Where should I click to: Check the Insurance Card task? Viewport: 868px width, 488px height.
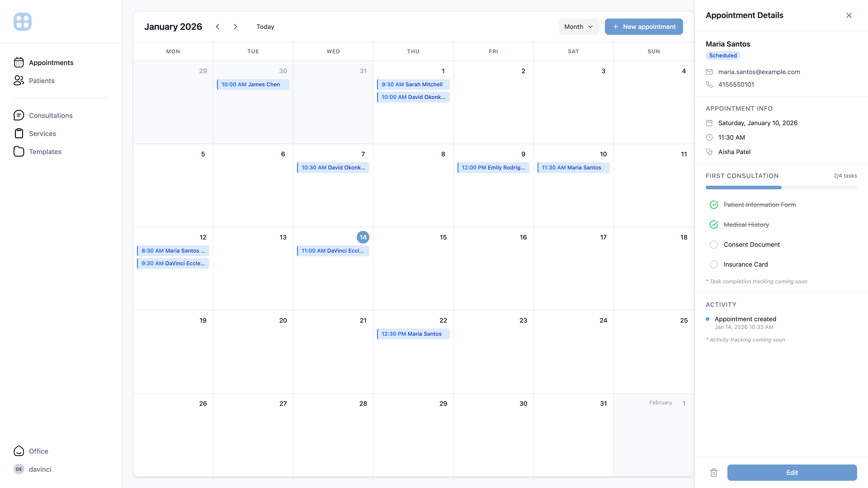[713, 264]
